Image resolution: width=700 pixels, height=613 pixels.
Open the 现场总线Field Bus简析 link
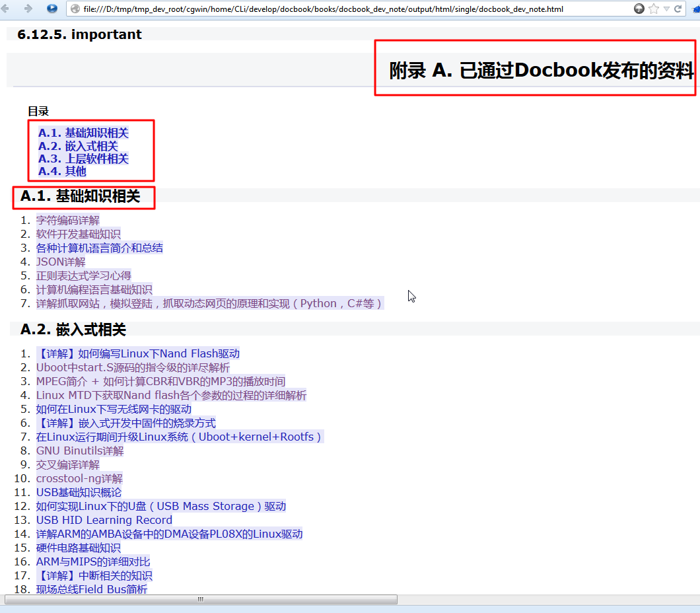click(x=92, y=589)
